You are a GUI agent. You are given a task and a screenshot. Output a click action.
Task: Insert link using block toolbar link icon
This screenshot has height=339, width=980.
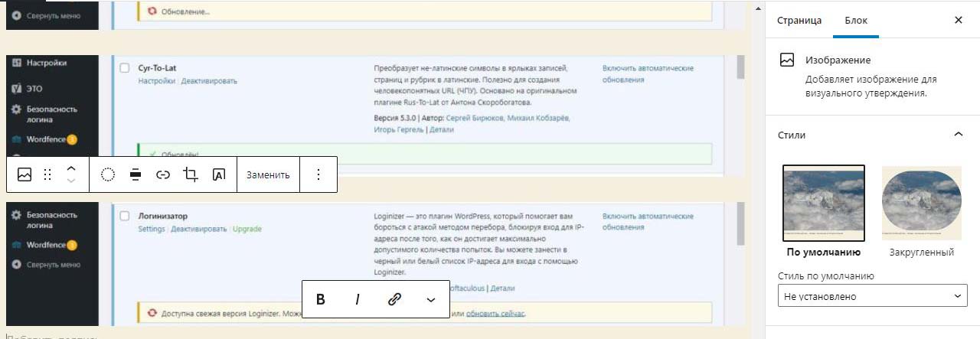pyautogui.click(x=163, y=174)
